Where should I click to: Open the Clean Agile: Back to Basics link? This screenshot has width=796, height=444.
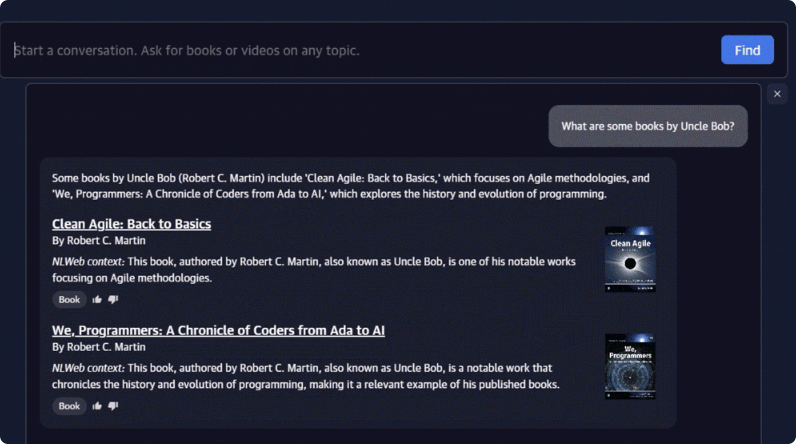pyautogui.click(x=131, y=224)
